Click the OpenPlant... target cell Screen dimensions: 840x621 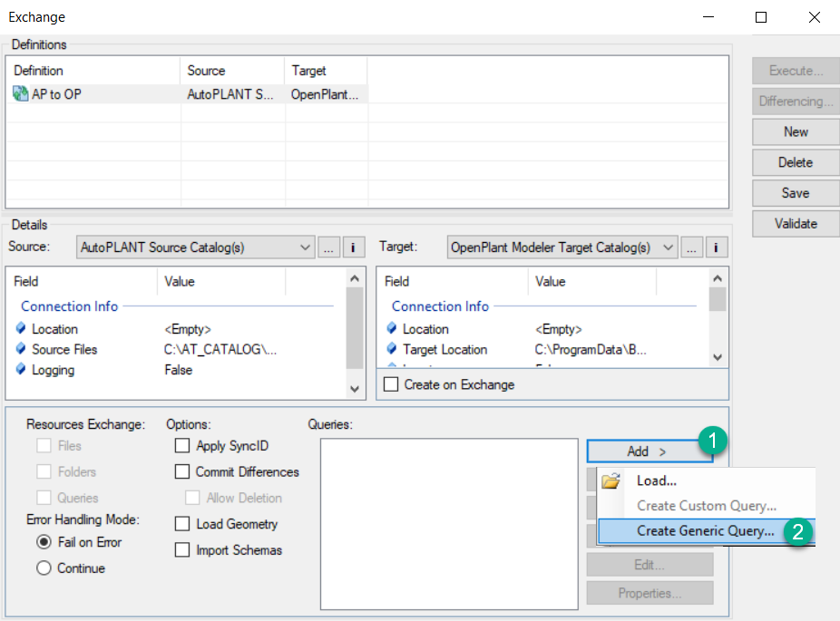tap(325, 94)
